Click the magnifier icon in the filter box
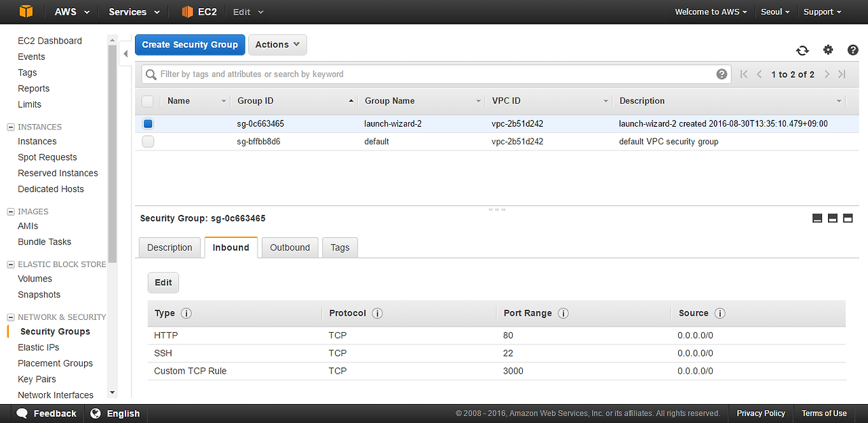The width and height of the screenshot is (868, 423). [x=151, y=74]
